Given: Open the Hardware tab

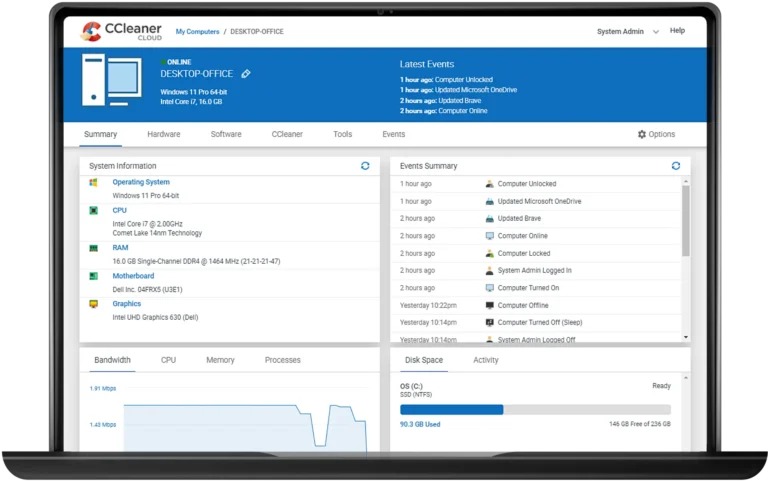Looking at the screenshot, I should pos(164,134).
